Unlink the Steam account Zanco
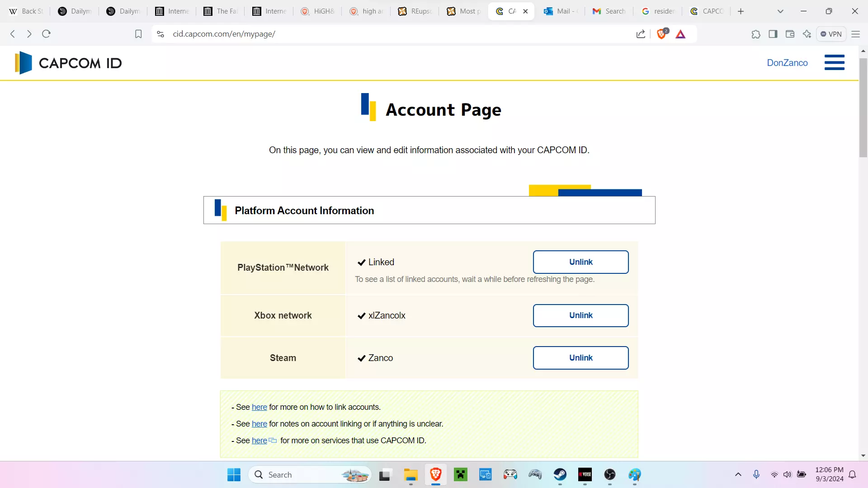 pos(580,358)
